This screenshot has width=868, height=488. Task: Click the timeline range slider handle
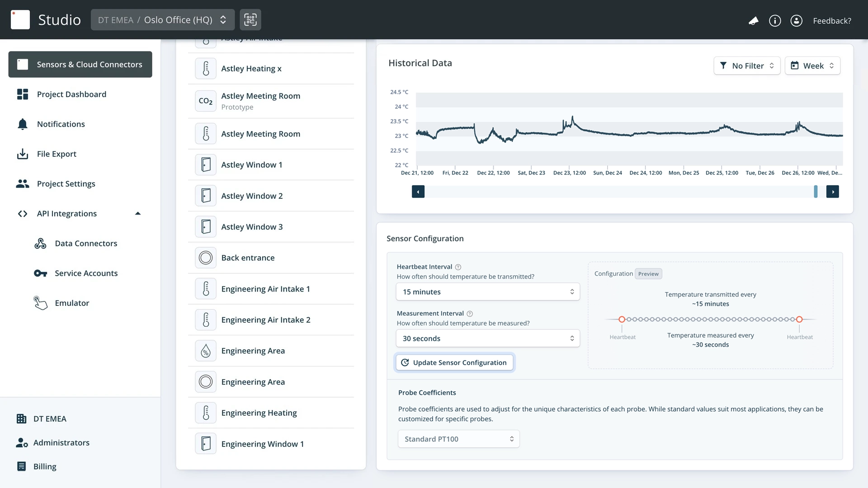click(816, 192)
